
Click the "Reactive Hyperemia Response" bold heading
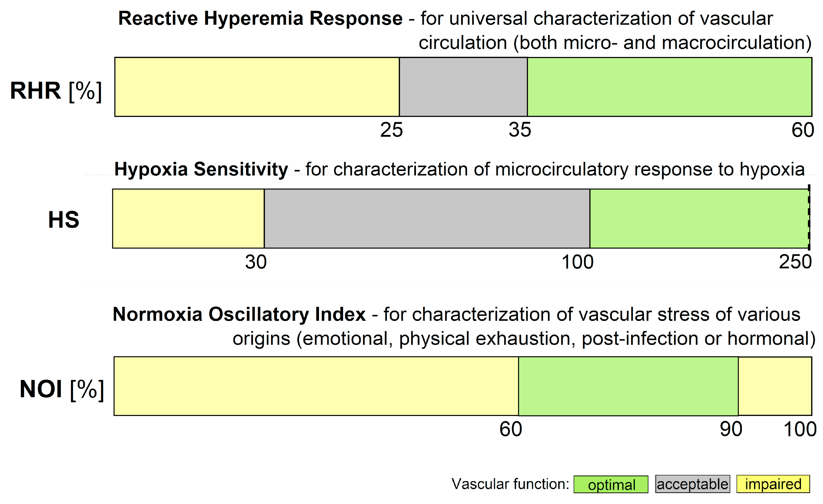(x=260, y=18)
